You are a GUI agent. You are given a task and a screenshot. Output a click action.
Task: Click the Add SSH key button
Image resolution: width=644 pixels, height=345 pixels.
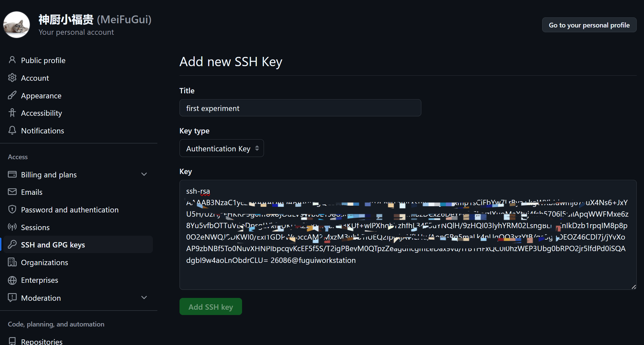click(211, 306)
